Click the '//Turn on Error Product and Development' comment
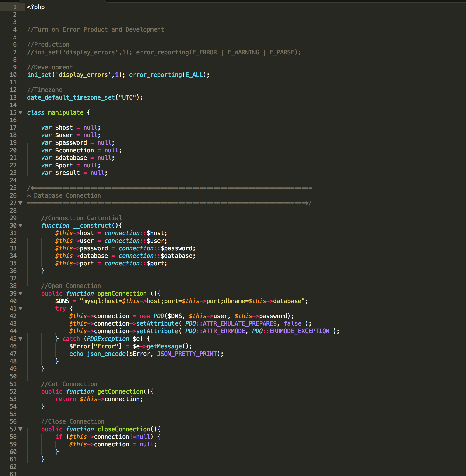Image resolution: width=466 pixels, height=476 pixels. pyautogui.click(x=96, y=30)
